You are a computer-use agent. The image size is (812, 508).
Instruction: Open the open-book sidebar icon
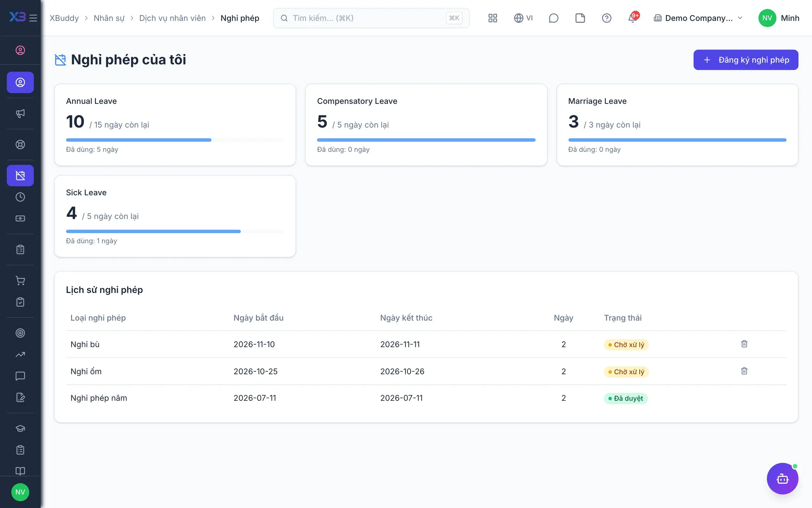(x=20, y=471)
